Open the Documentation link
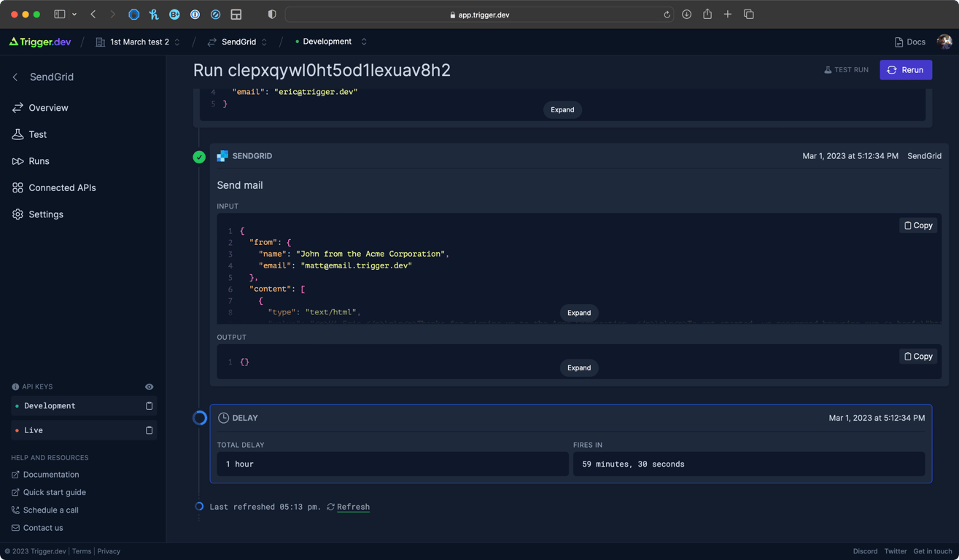 [x=51, y=475]
